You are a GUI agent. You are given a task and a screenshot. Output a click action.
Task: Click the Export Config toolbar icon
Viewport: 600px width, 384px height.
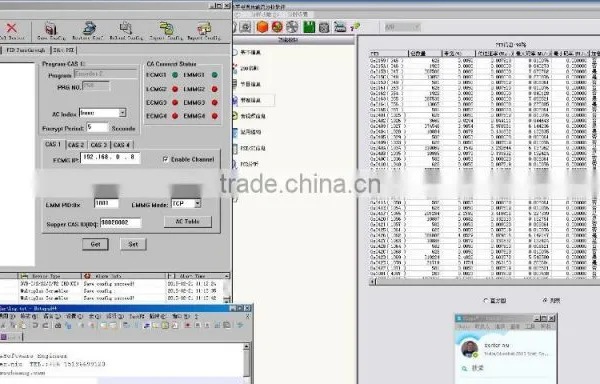point(204,28)
